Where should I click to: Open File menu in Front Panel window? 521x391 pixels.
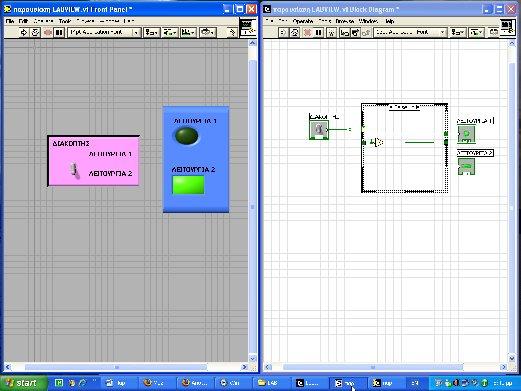click(x=10, y=21)
